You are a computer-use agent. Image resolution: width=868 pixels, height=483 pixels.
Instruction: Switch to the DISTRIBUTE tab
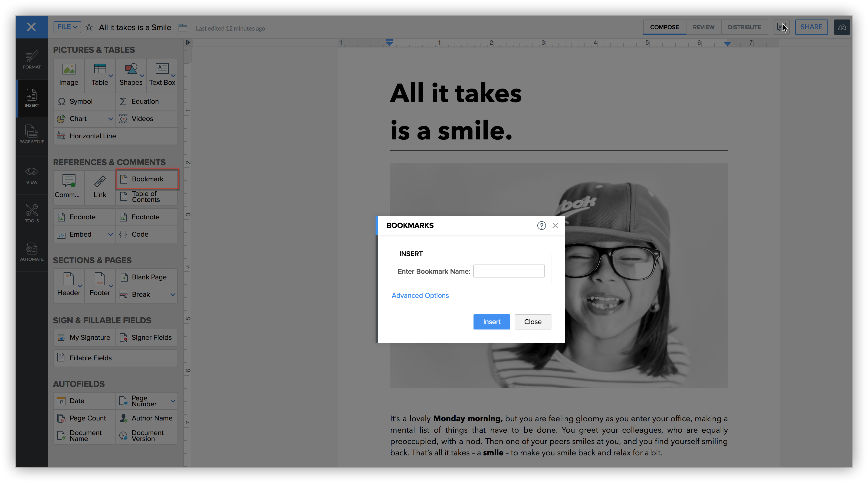[x=744, y=27]
